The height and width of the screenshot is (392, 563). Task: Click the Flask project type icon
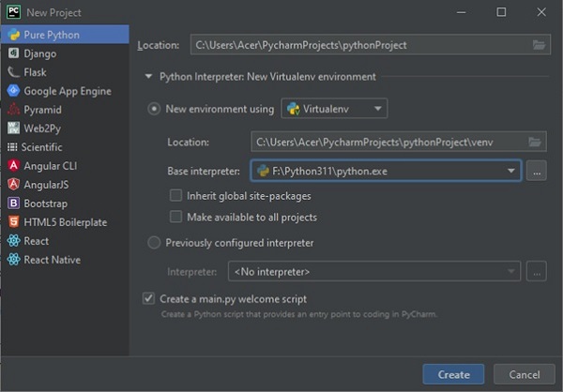[13, 72]
